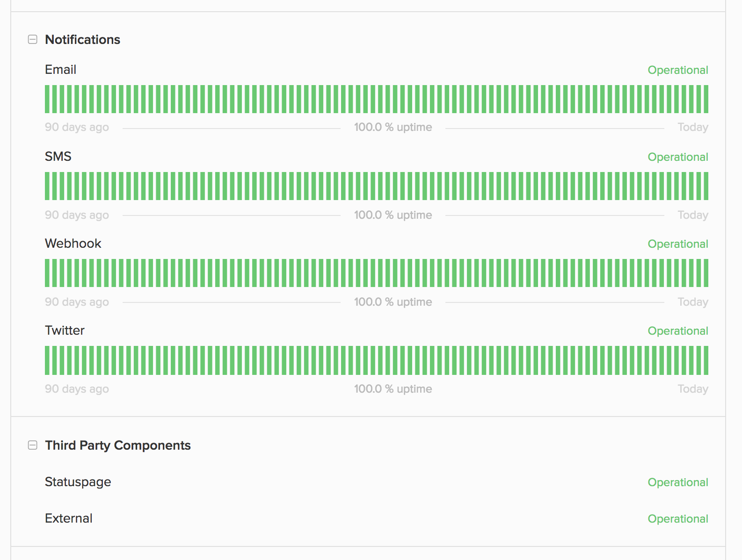742x560 pixels.
Task: Select the Twitter component name
Action: (x=65, y=330)
